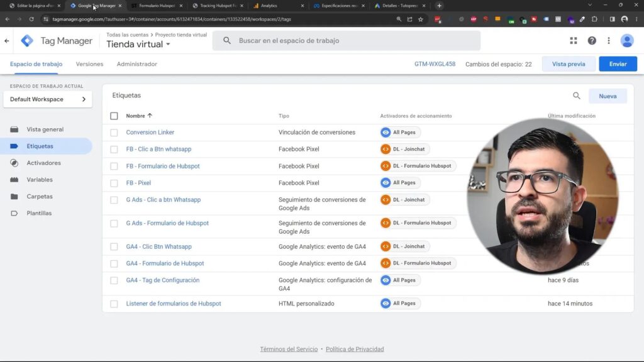Open the Google apps grid icon

click(x=573, y=41)
